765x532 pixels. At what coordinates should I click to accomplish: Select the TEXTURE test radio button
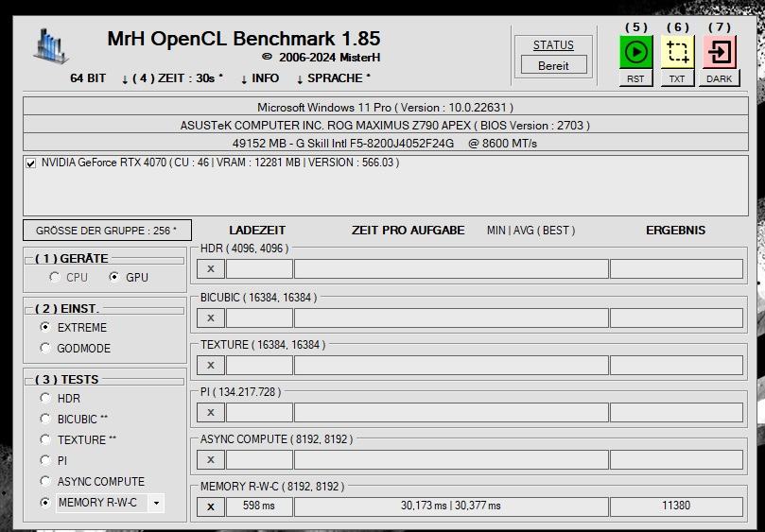coord(45,439)
